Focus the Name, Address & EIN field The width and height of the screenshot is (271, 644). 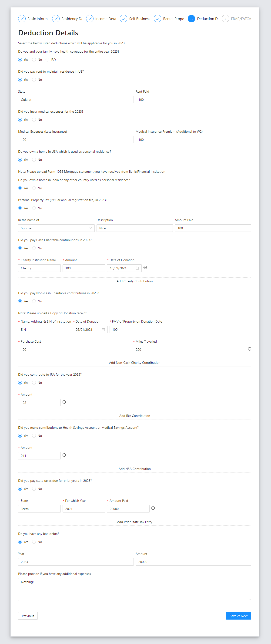coord(44,330)
